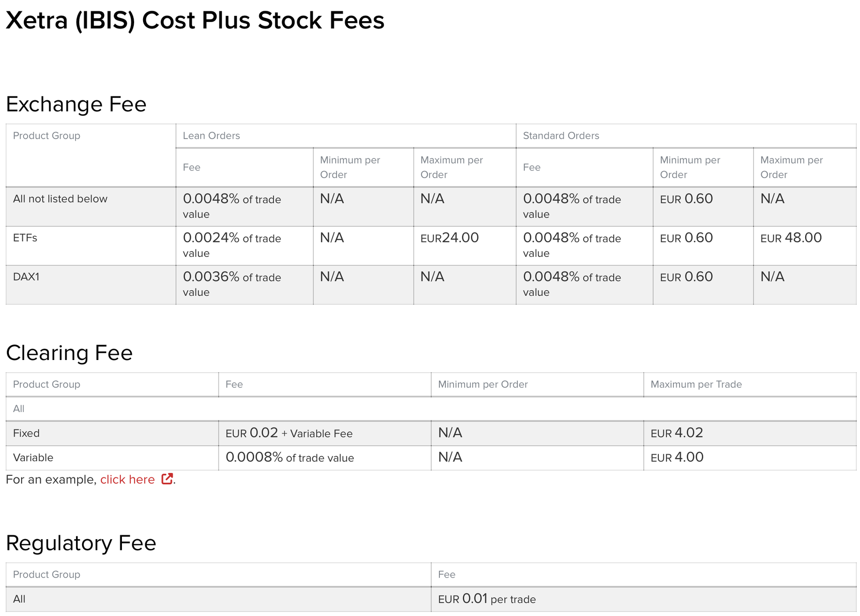Click the 'EUR 0.01 per trade' regulatory fee
Viewport: 860px width, 616px height.
click(x=487, y=599)
